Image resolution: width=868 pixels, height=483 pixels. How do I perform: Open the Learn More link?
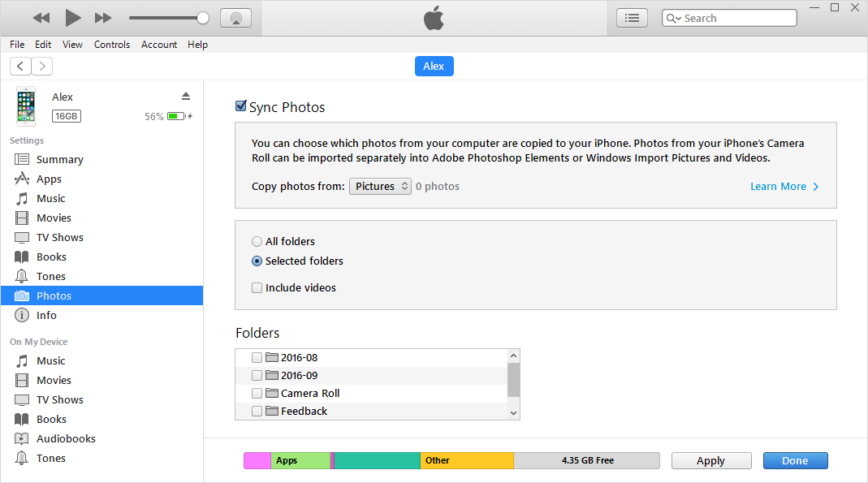(x=779, y=186)
